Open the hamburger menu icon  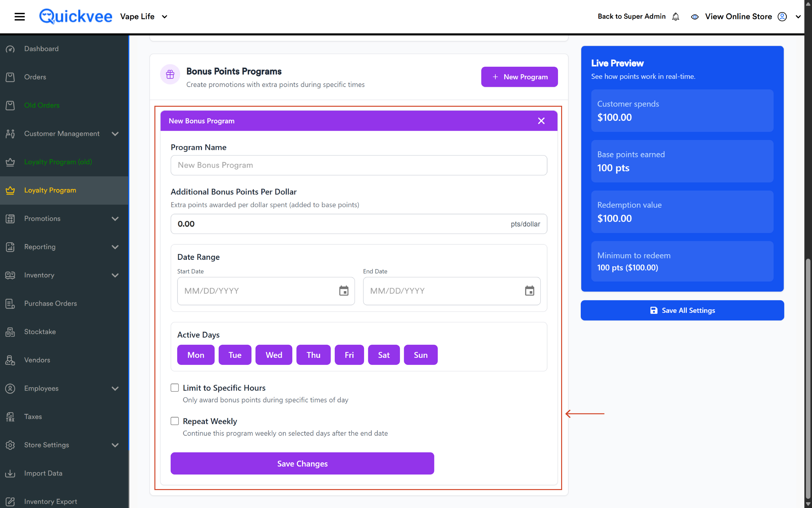click(20, 16)
